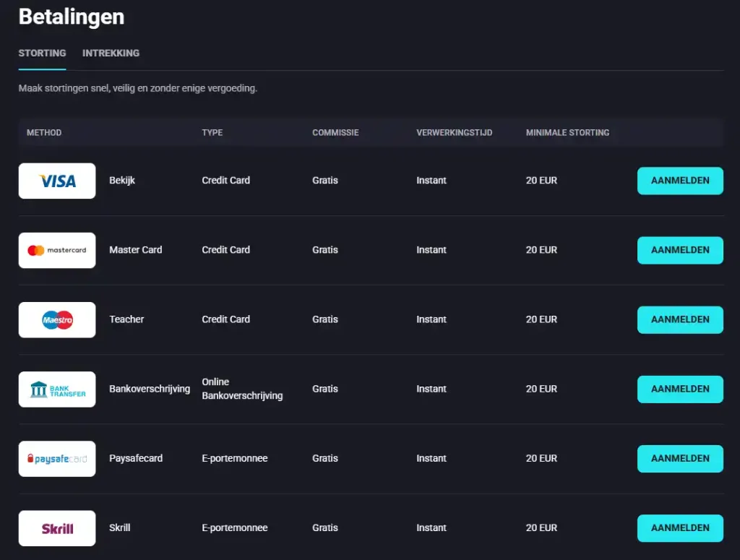The image size is (740, 560).
Task: Click Aanmelden button in VISA row
Action: coord(680,181)
